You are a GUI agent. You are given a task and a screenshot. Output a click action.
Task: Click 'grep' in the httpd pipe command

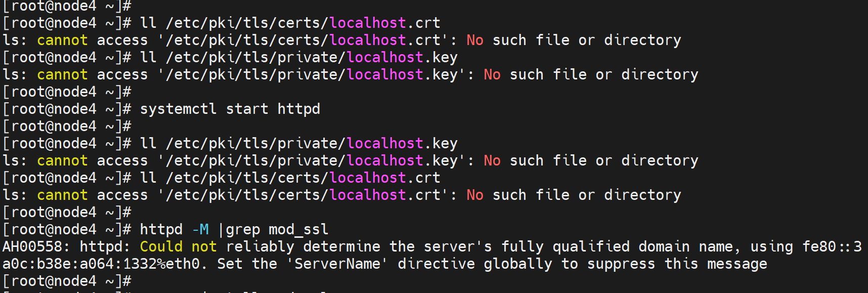pyautogui.click(x=242, y=230)
